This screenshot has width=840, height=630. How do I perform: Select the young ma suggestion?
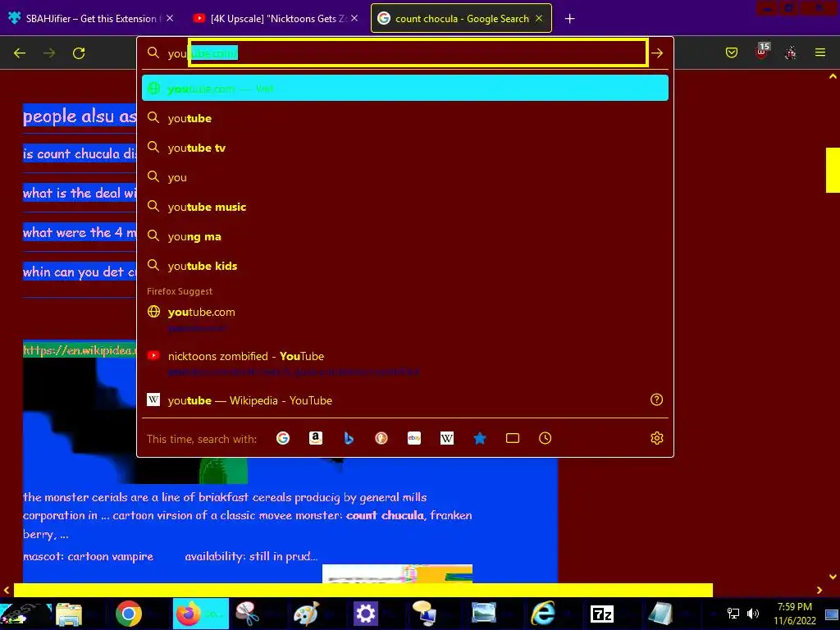[x=405, y=235]
